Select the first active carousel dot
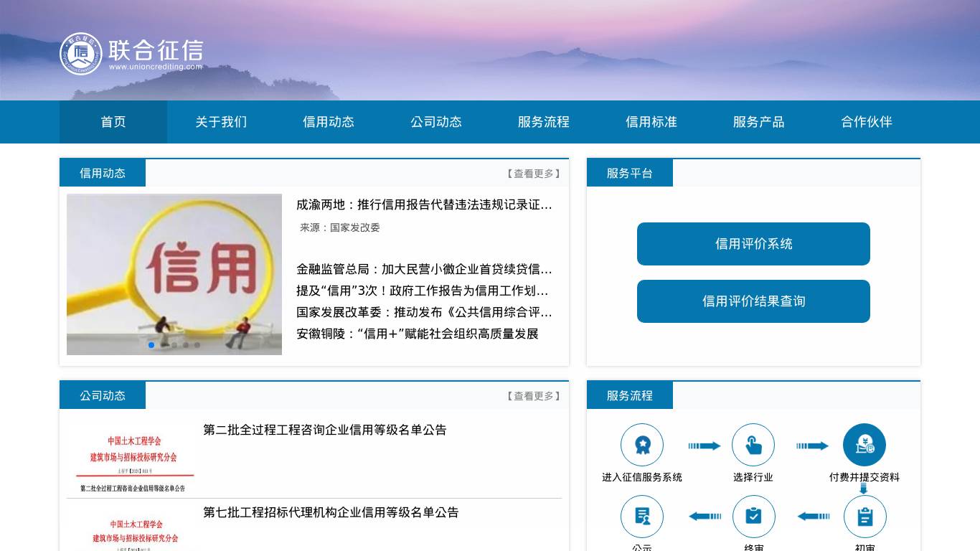The height and width of the screenshot is (551, 980). pos(151,345)
